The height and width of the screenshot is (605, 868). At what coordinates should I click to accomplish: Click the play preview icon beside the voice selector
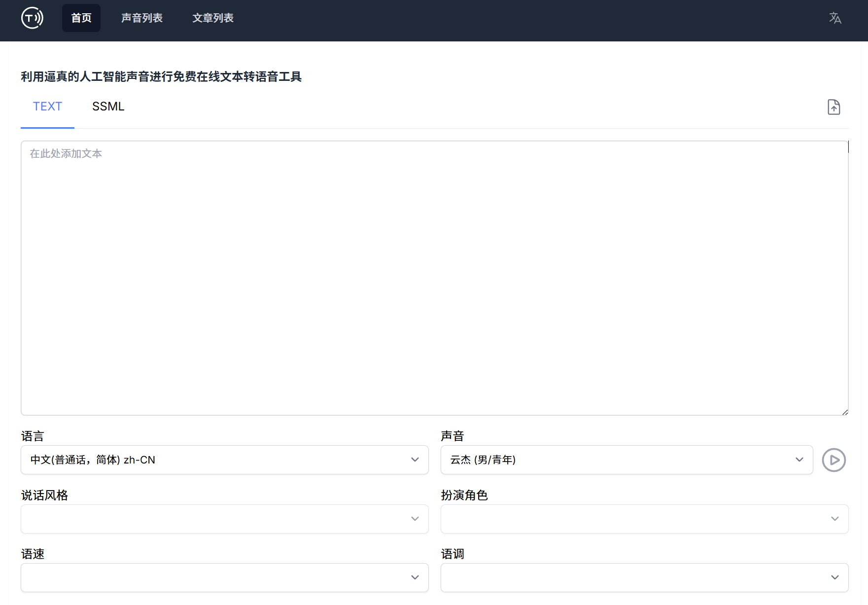[x=834, y=460]
